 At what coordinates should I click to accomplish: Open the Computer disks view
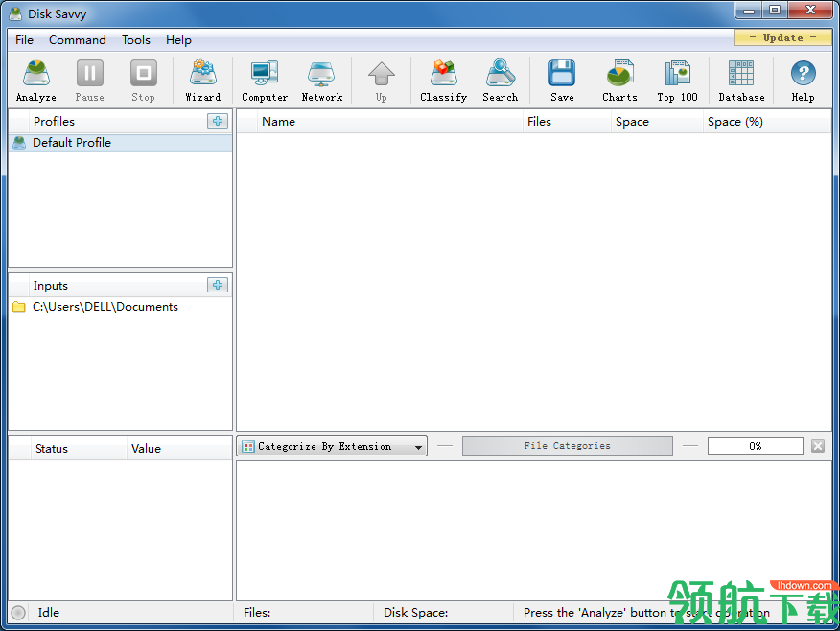click(265, 81)
